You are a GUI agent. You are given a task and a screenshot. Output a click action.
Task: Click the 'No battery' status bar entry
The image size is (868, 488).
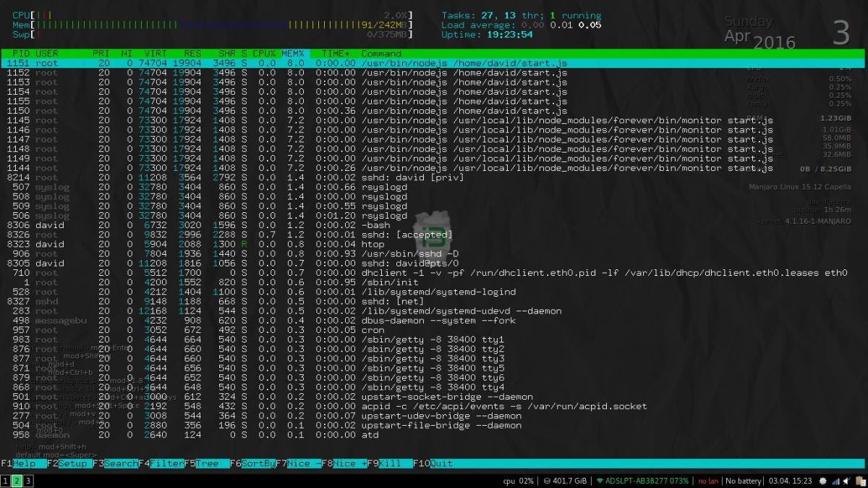click(744, 481)
